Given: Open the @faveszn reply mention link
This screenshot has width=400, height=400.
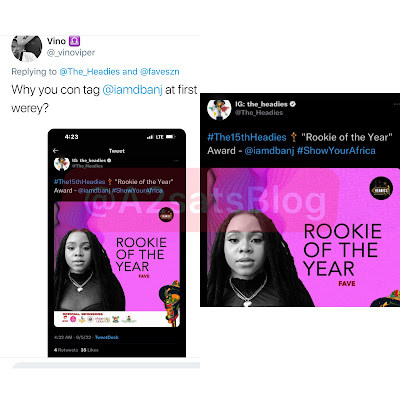Looking at the screenshot, I should pyautogui.click(x=160, y=72).
